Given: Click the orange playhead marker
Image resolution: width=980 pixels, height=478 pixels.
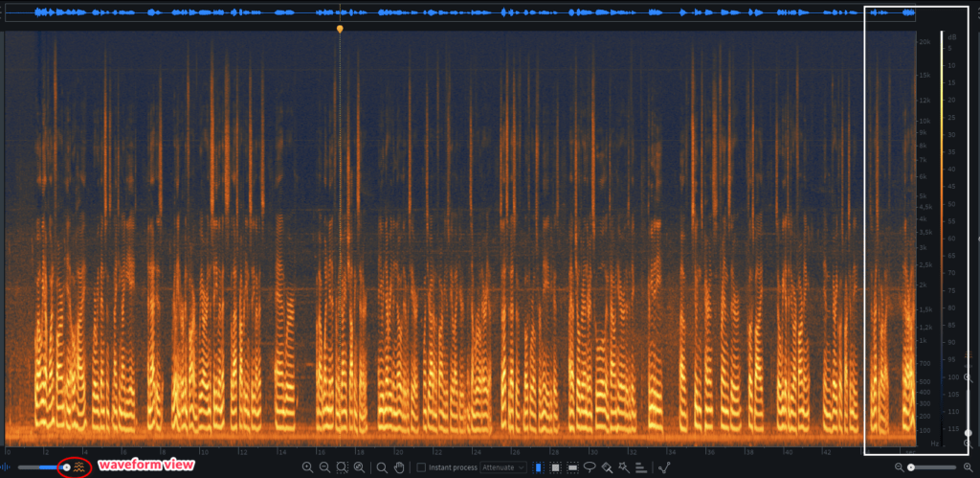Looking at the screenshot, I should [x=339, y=30].
